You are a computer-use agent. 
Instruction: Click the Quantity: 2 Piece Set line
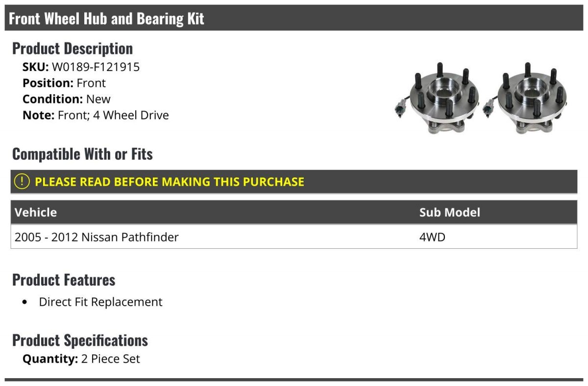pos(81,359)
